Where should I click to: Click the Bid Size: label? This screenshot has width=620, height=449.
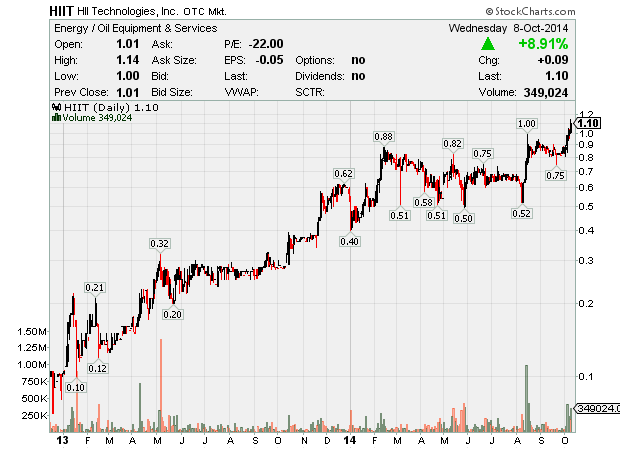coord(172,92)
